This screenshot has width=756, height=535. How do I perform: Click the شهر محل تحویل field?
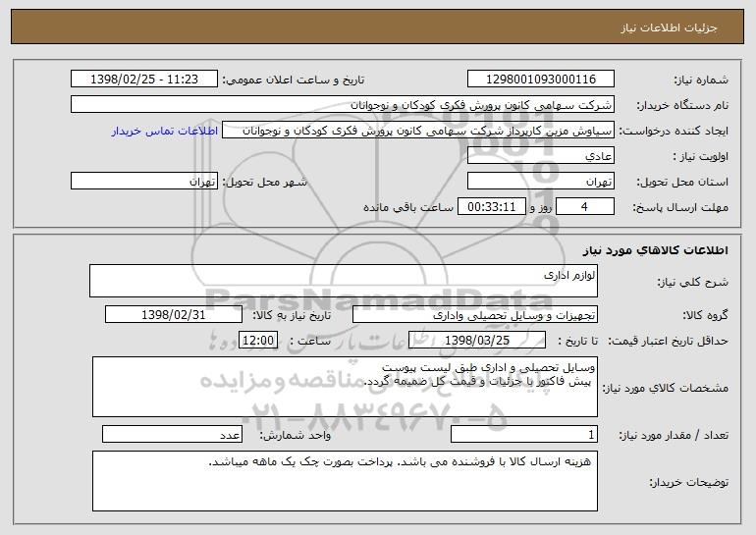tap(144, 181)
